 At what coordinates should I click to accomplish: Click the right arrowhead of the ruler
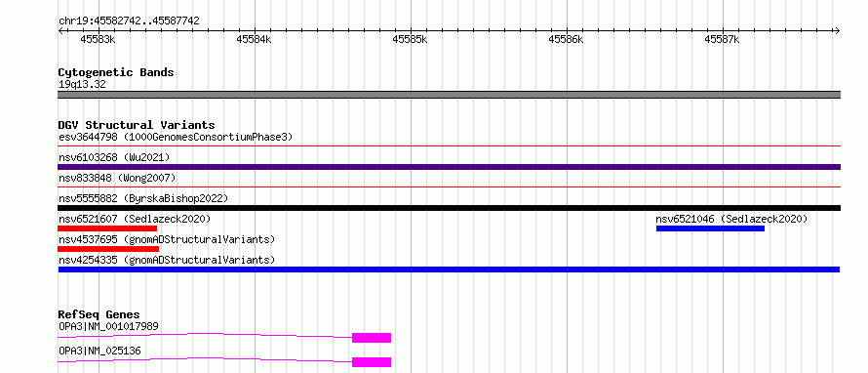tap(838, 30)
